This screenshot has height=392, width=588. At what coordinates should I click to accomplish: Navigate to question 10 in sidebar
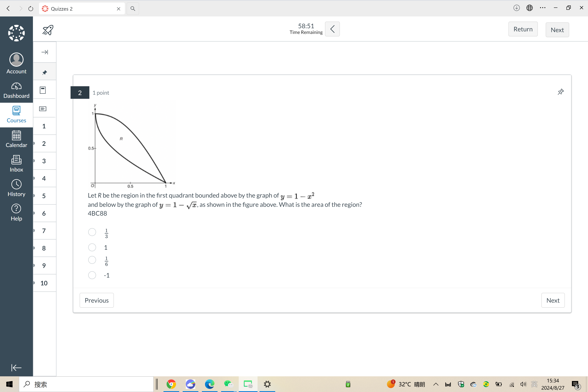(43, 283)
